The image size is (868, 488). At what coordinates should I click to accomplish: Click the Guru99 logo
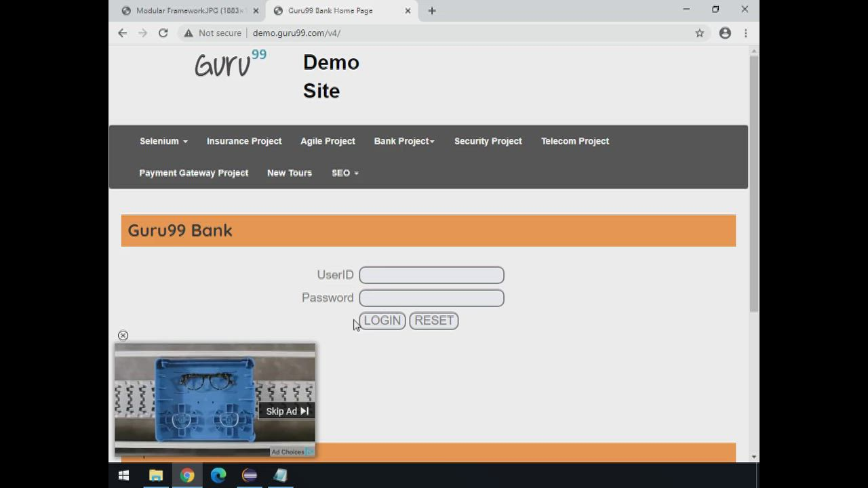(x=231, y=64)
